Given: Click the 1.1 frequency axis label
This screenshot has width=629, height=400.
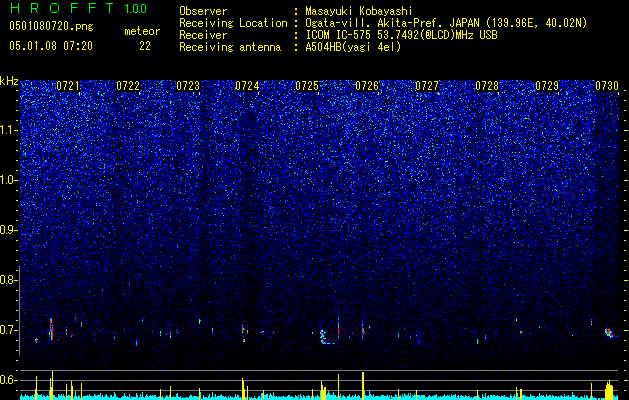Looking at the screenshot, I should coord(9,130).
